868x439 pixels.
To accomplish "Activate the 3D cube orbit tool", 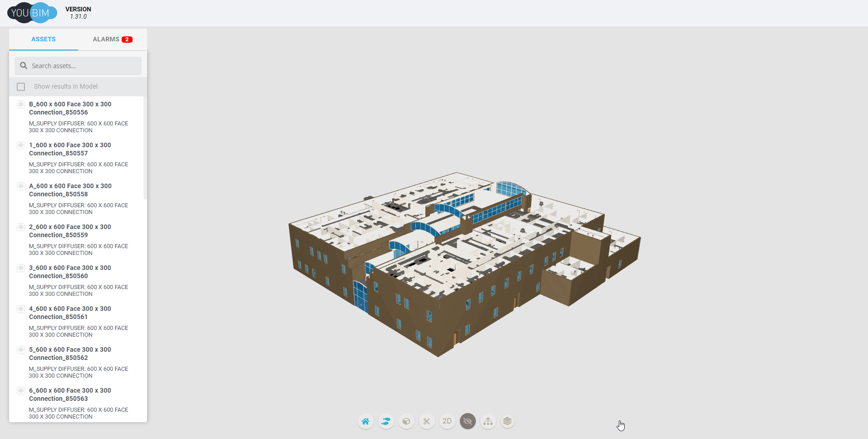I will click(406, 421).
